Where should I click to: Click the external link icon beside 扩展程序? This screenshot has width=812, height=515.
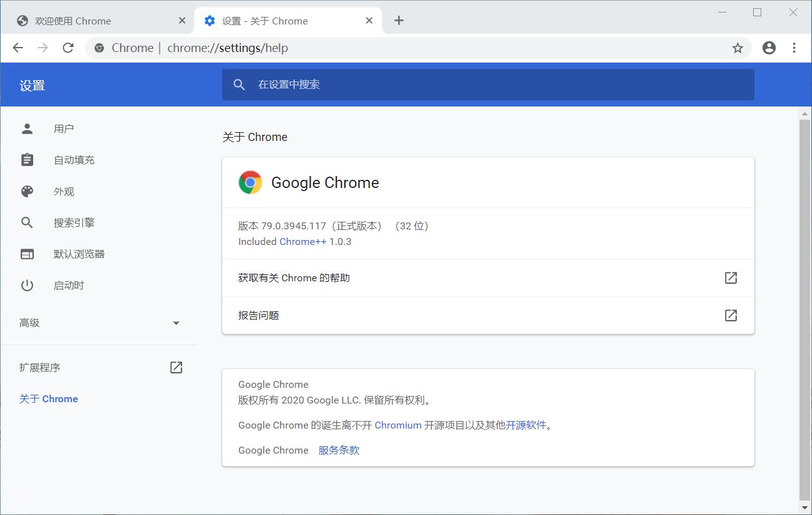pyautogui.click(x=176, y=368)
